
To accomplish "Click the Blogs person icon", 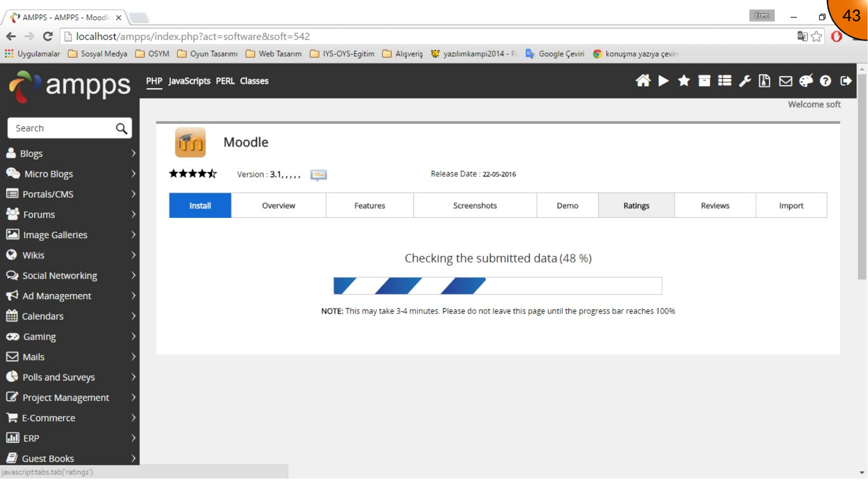I will 11,153.
